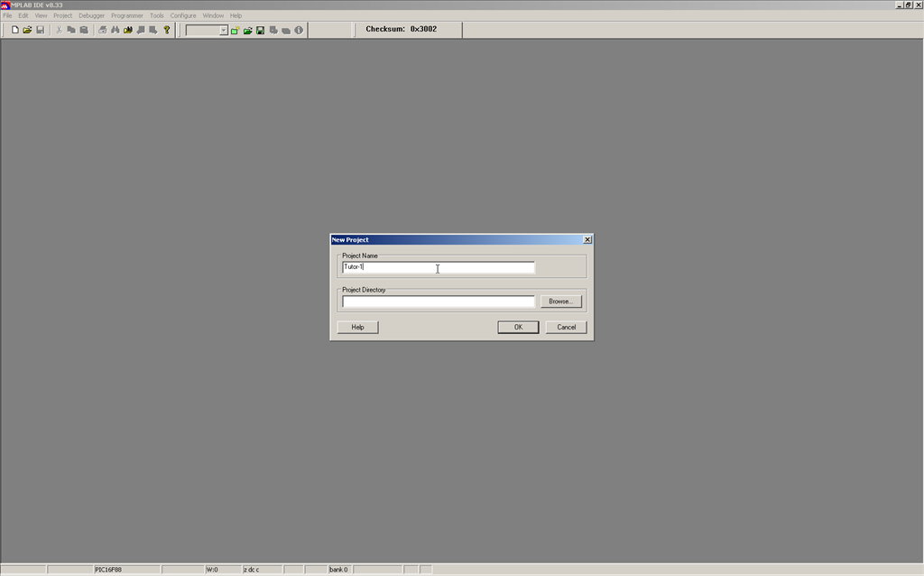Click the Save File floppy icon
924x576 pixels.
pos(40,30)
